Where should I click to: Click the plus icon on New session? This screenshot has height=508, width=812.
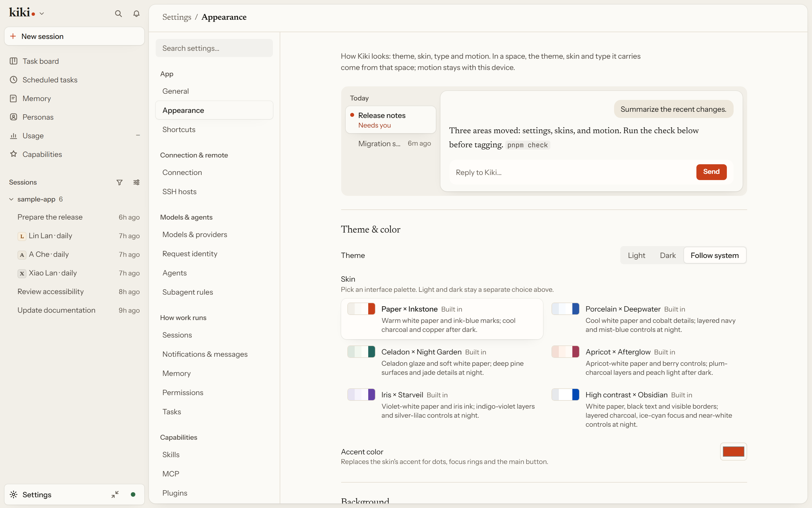13,36
